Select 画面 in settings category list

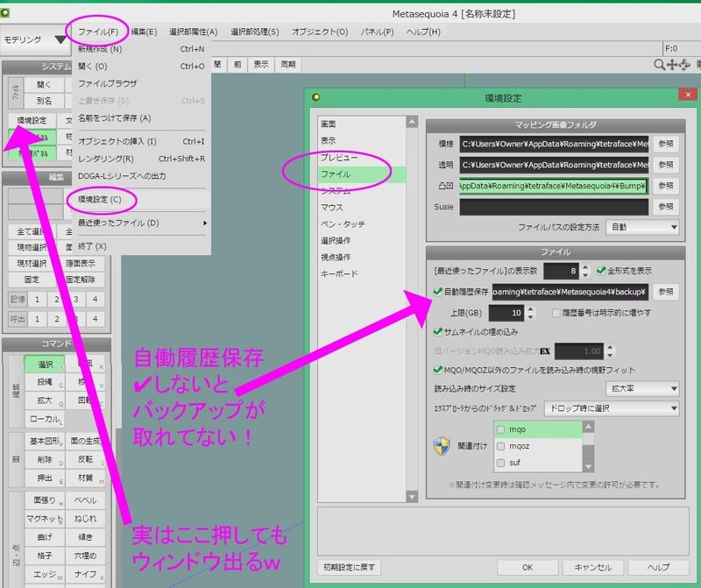click(361, 124)
